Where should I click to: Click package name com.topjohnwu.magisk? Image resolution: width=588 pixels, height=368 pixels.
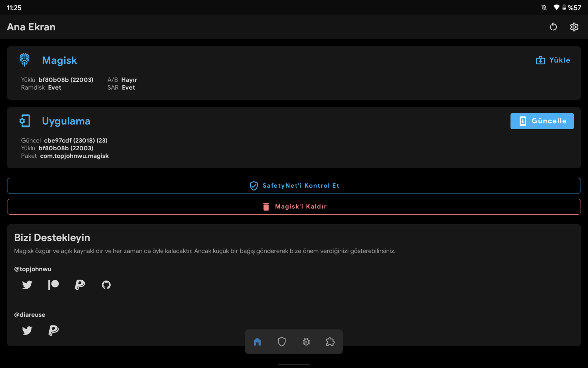click(x=75, y=156)
